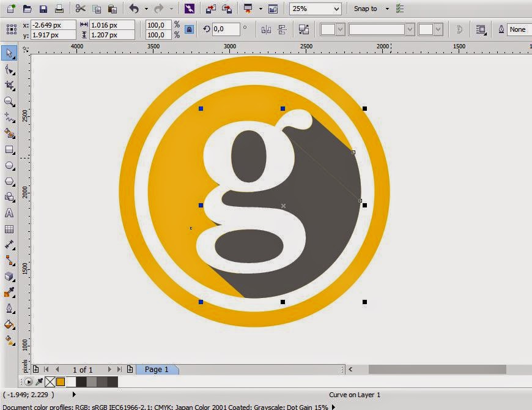The height and width of the screenshot is (410, 532).
Task: Click the x position field
Action: 53,24
